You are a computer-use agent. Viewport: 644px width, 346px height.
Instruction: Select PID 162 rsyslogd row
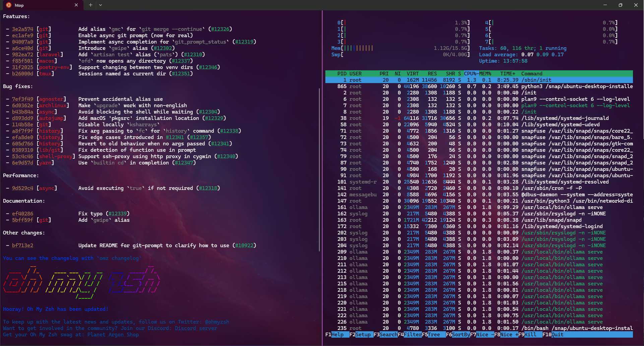pos(479,214)
